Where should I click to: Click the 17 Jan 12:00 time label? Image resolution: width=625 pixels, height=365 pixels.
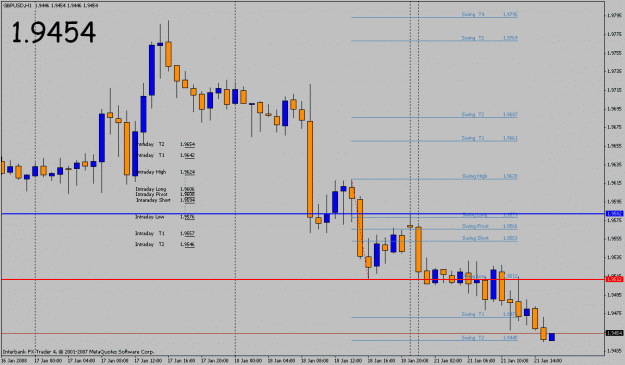pyautogui.click(x=148, y=361)
